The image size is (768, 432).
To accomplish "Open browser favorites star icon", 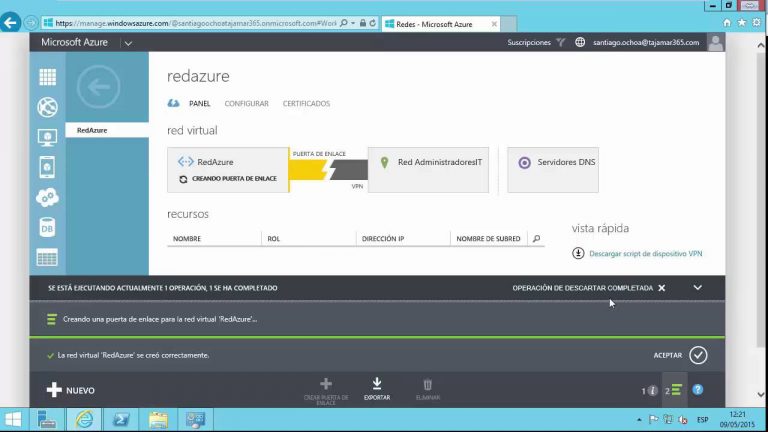I will point(742,23).
